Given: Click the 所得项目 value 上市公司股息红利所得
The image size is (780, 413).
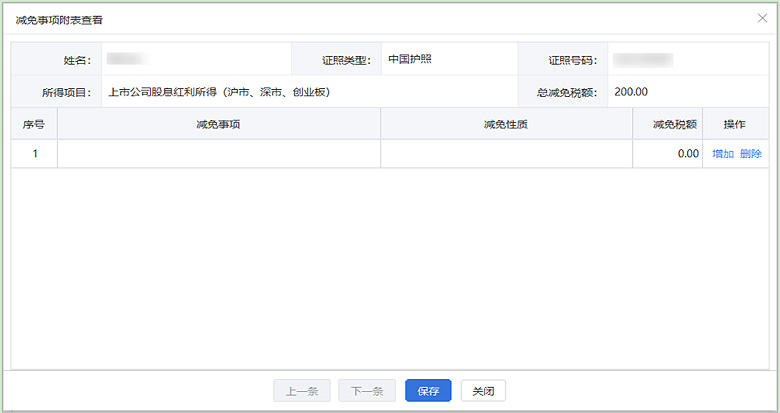Looking at the screenshot, I should coord(219,92).
